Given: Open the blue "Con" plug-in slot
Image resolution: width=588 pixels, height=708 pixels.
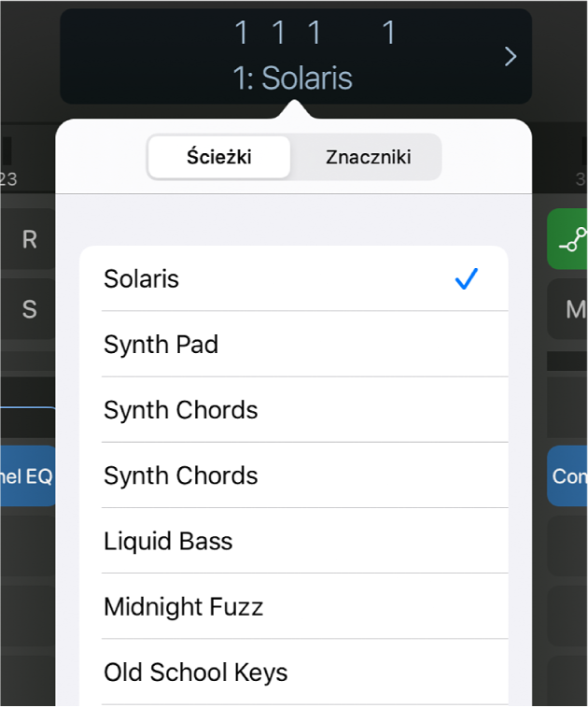Looking at the screenshot, I should tap(568, 476).
